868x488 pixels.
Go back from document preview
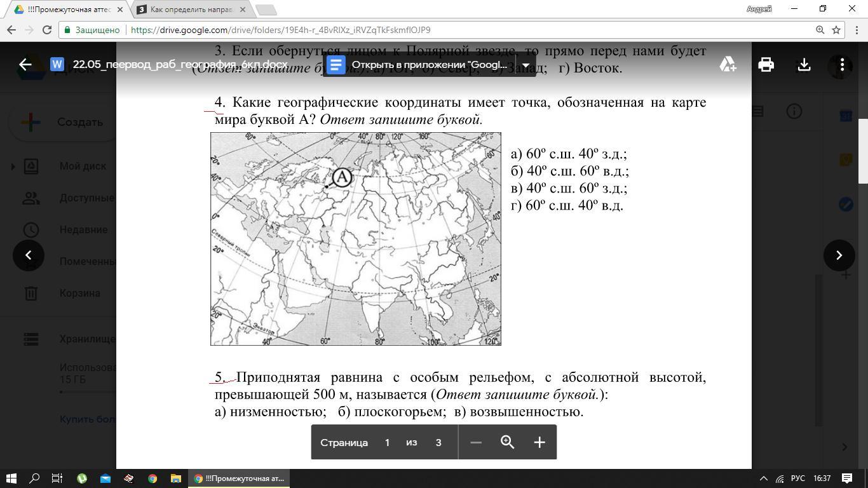click(x=25, y=64)
